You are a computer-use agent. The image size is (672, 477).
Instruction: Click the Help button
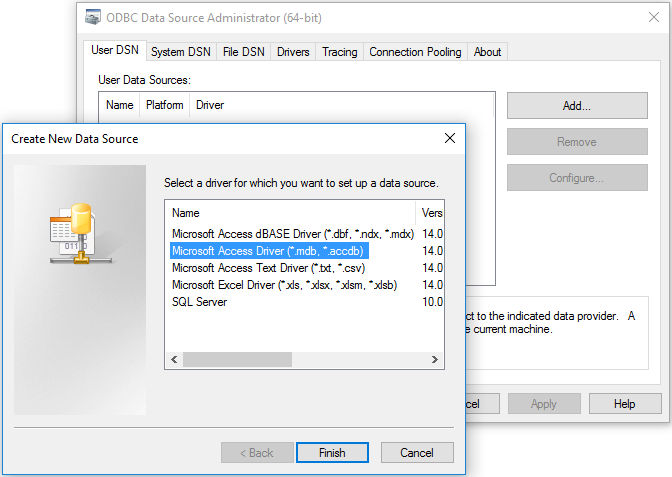(625, 404)
